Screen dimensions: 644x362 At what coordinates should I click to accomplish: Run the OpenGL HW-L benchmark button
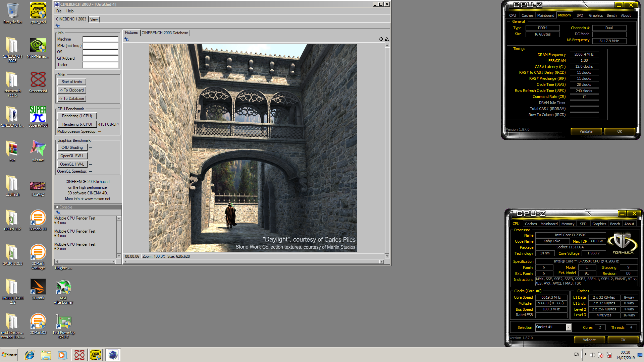click(72, 164)
